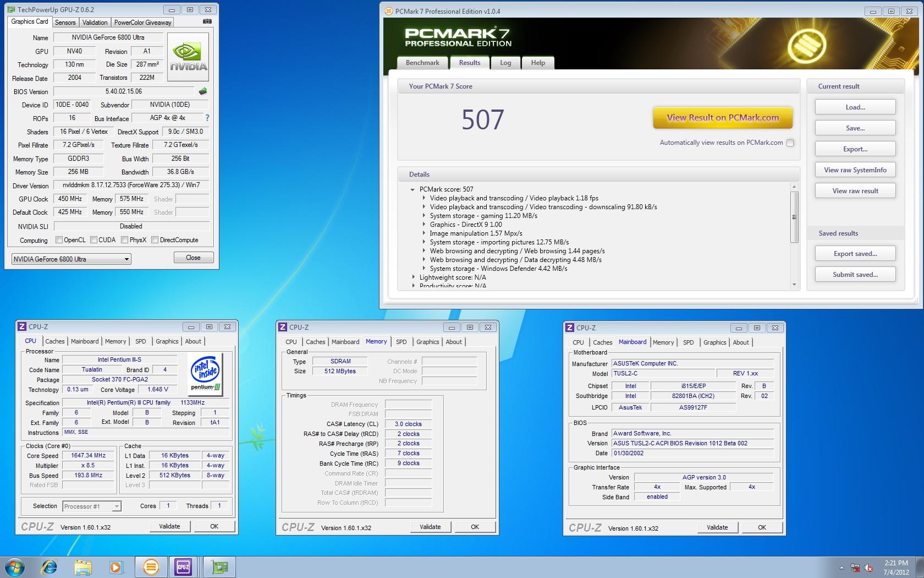Open SPD tab in CPU-Z Memory window
Image resolution: width=924 pixels, height=578 pixels.
tap(402, 342)
